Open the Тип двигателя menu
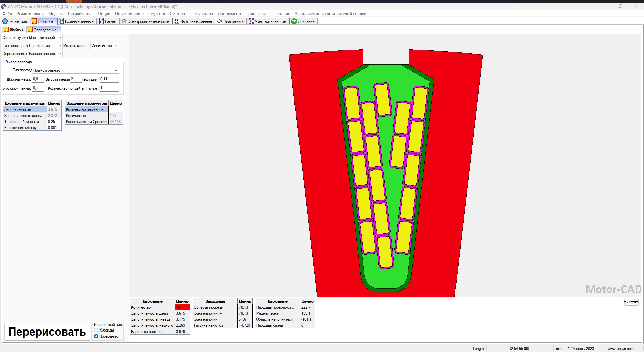This screenshot has width=644, height=352. pyautogui.click(x=80, y=14)
